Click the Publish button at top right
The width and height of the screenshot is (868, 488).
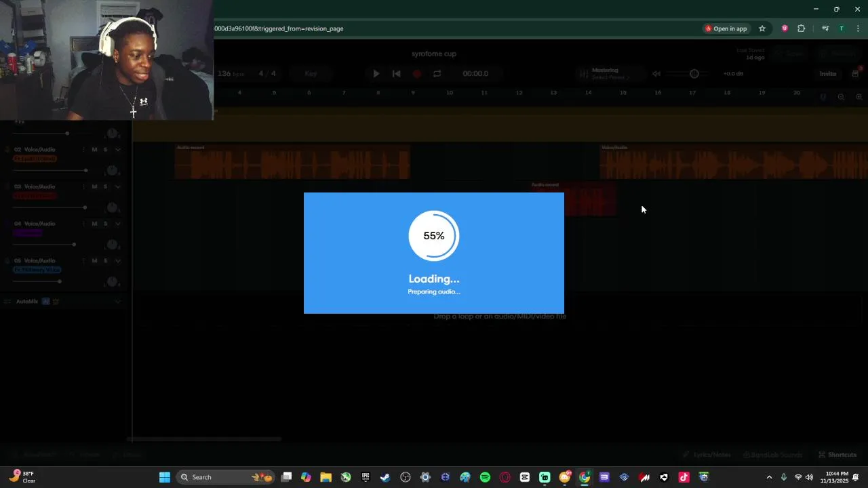click(839, 53)
